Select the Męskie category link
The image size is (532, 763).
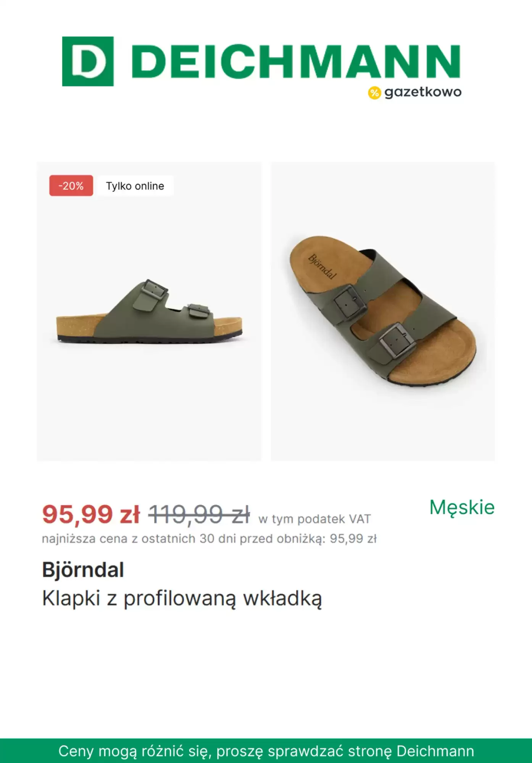point(462,507)
